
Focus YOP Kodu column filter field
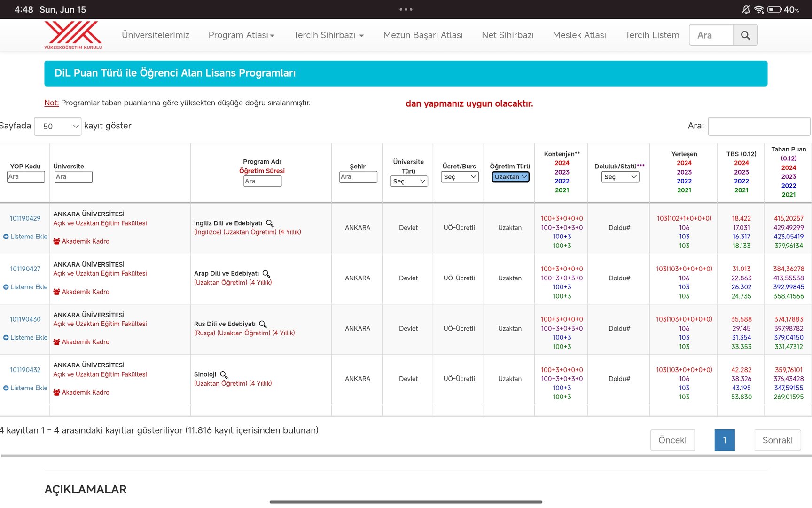(x=26, y=176)
